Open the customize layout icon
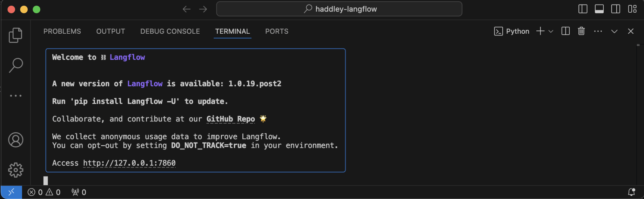This screenshot has height=199, width=644. pyautogui.click(x=632, y=9)
